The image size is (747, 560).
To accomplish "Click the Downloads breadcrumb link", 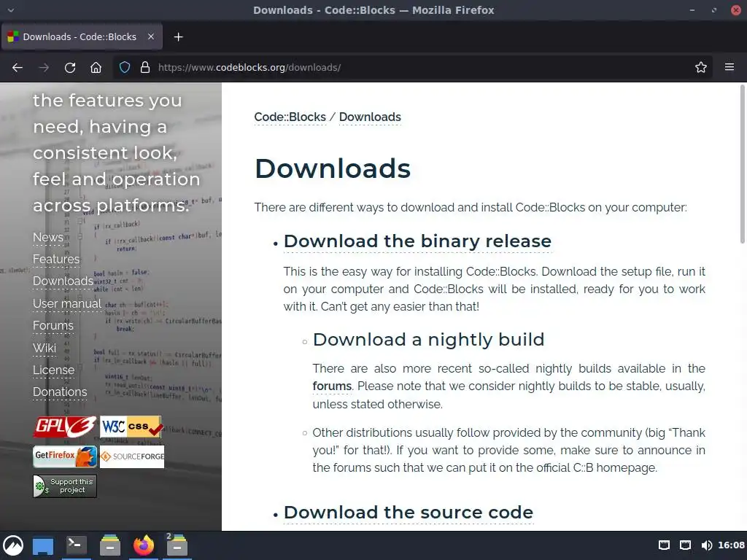I will click(370, 117).
